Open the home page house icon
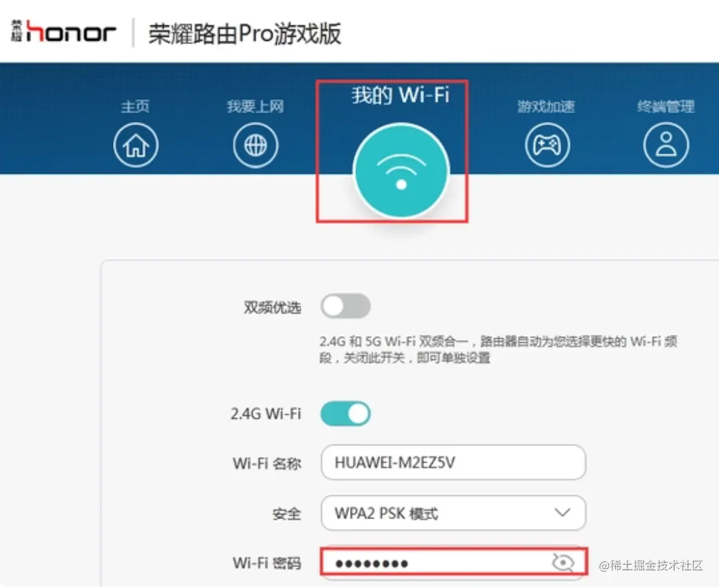 click(136, 145)
